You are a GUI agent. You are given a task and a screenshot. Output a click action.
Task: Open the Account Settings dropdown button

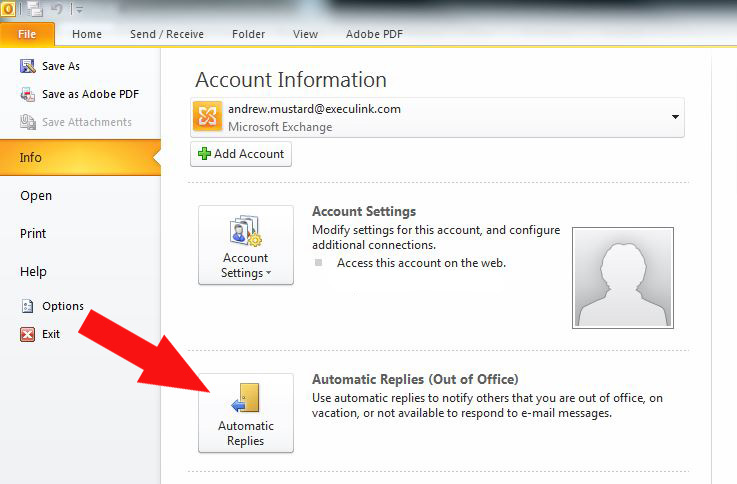coord(246,245)
